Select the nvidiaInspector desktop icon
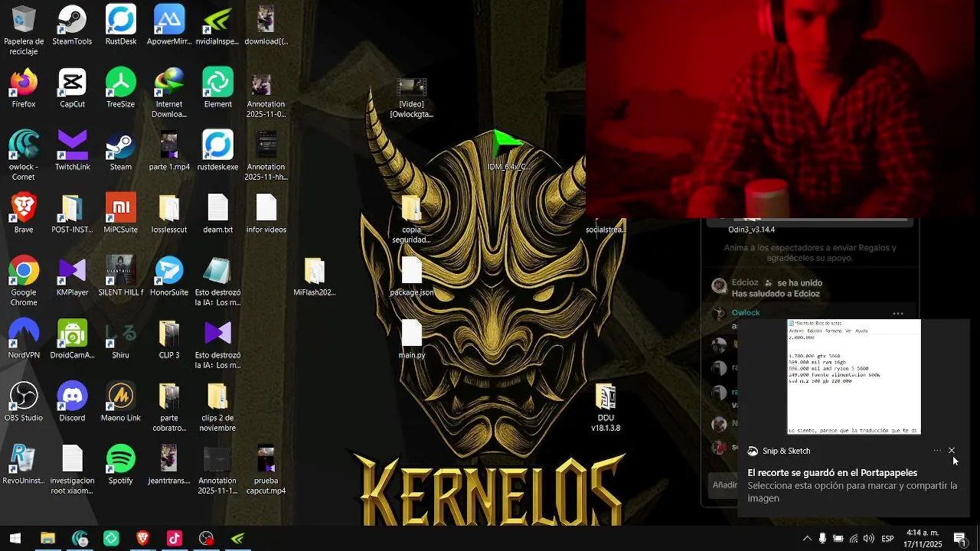Screen dimensions: 980x551 pos(217,25)
